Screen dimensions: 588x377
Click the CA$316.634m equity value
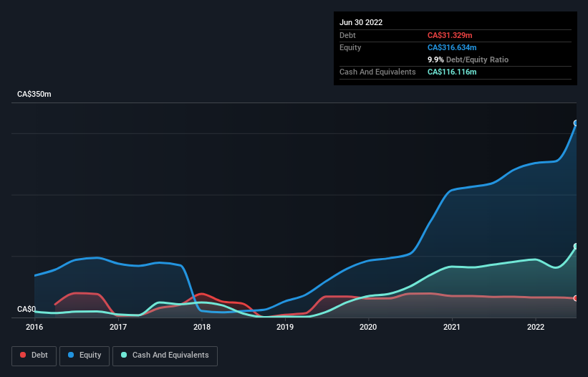(x=452, y=47)
